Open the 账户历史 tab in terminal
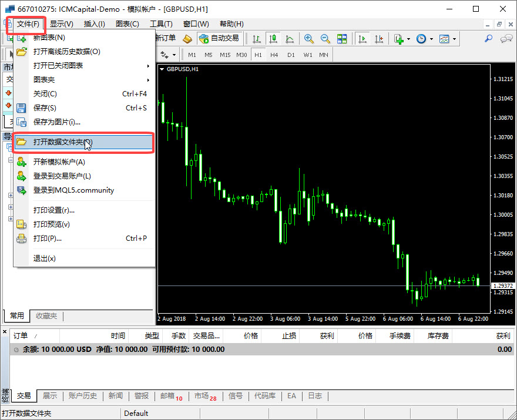This screenshot has width=517, height=420. pos(82,396)
